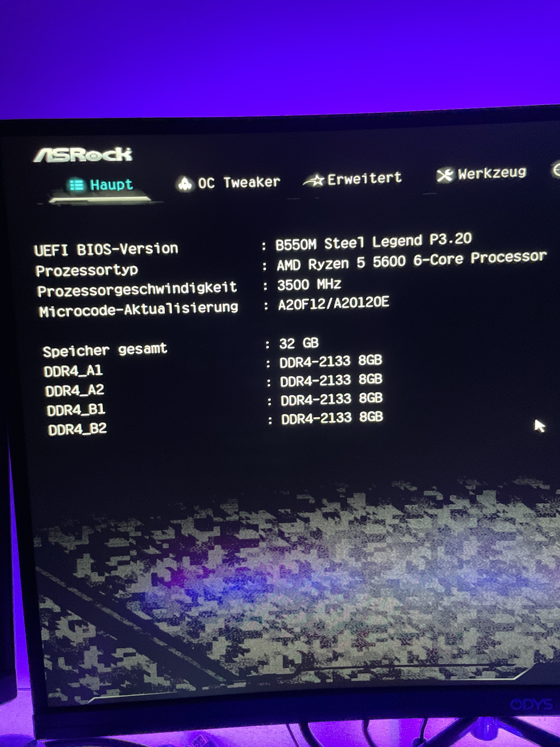Click the B550M Steel Legend P3.20 value
This screenshot has width=560, height=747.
pyautogui.click(x=373, y=242)
